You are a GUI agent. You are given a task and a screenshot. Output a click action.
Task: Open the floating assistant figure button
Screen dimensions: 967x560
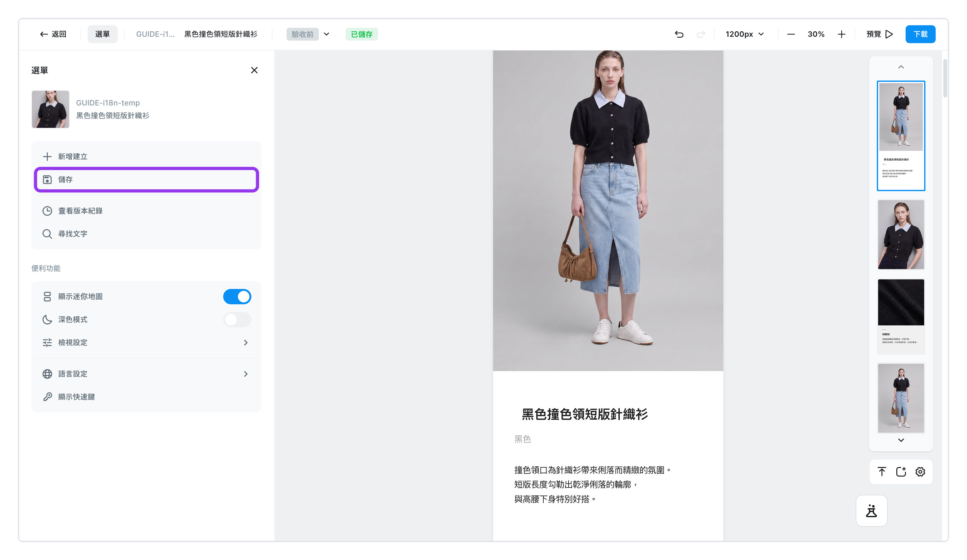[871, 511]
